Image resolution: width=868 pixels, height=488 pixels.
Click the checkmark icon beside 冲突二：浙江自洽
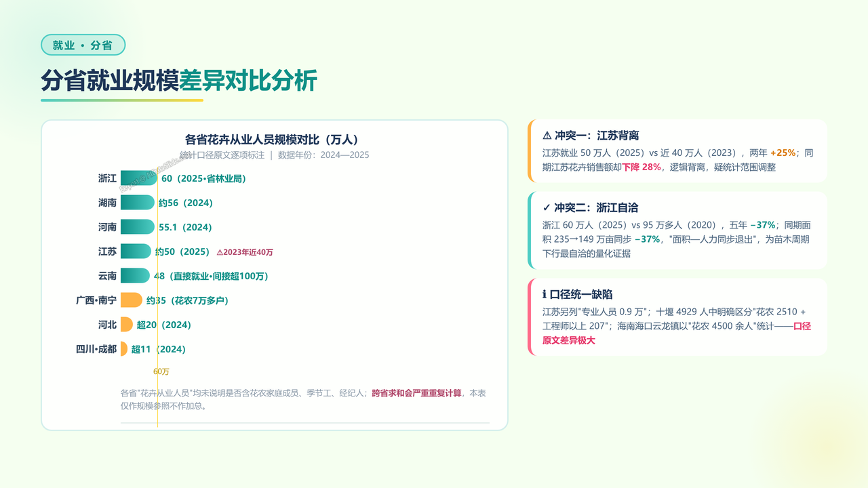point(547,207)
